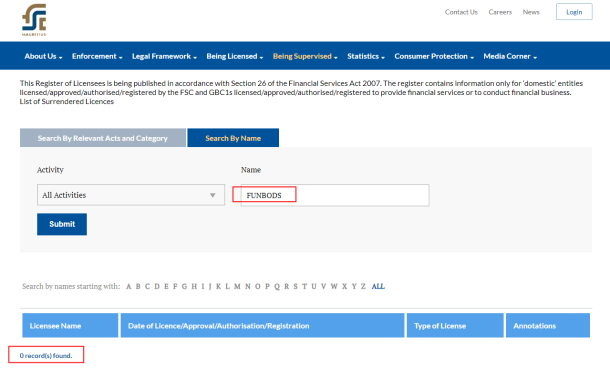This screenshot has height=380, width=610.
Task: Click the Submit button
Action: click(62, 224)
